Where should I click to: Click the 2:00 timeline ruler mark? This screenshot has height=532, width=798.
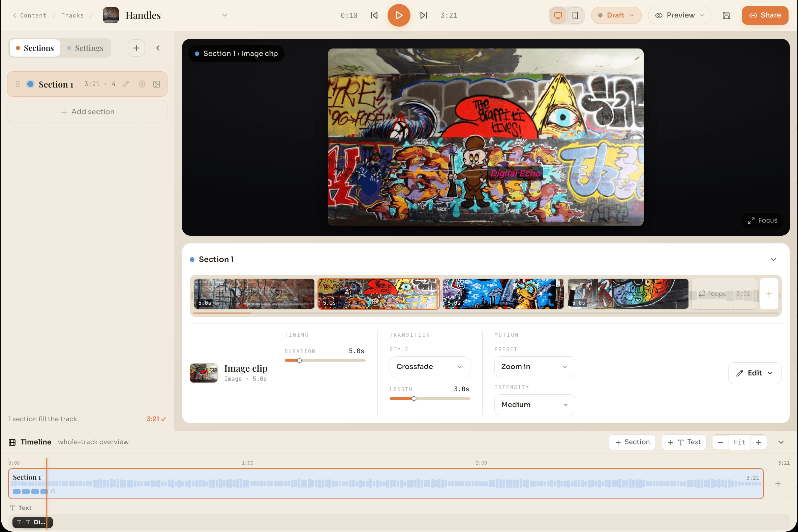pos(481,463)
